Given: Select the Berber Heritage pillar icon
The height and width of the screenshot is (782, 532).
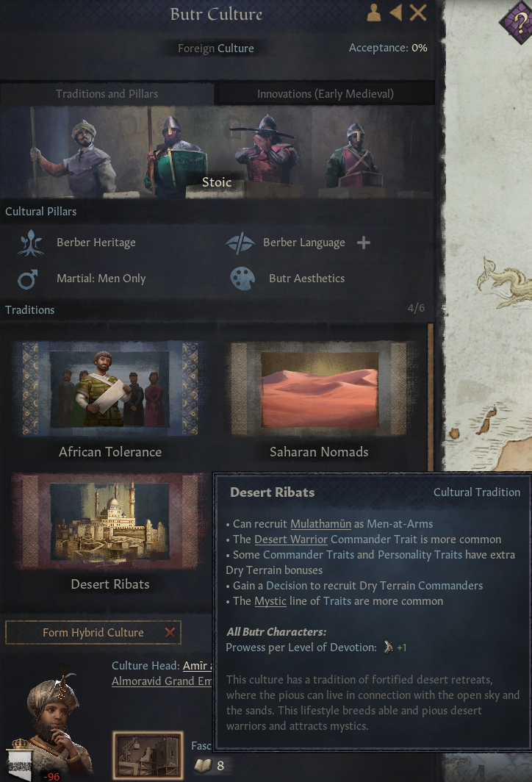Looking at the screenshot, I should pyautogui.click(x=30, y=243).
